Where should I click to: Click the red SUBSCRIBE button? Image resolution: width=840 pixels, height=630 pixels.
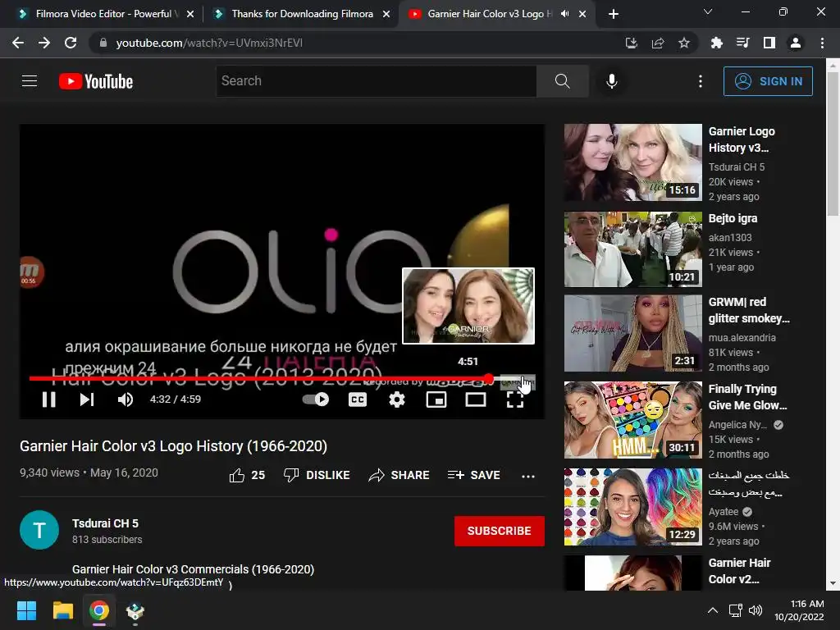(x=500, y=531)
